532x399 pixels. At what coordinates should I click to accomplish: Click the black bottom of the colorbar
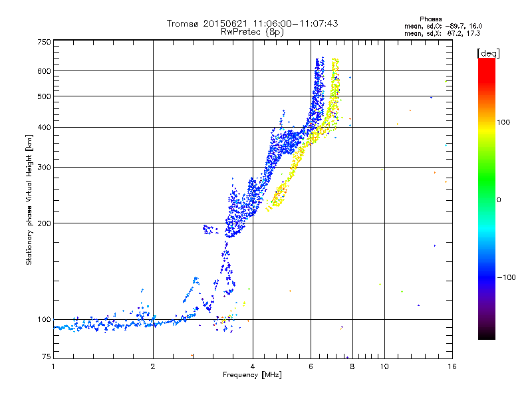coord(487,334)
